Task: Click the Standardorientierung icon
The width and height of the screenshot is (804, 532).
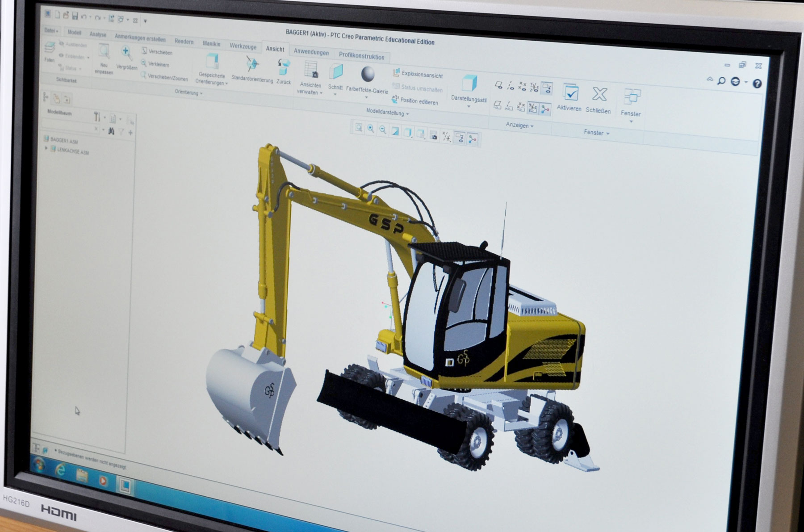Action: [x=252, y=64]
